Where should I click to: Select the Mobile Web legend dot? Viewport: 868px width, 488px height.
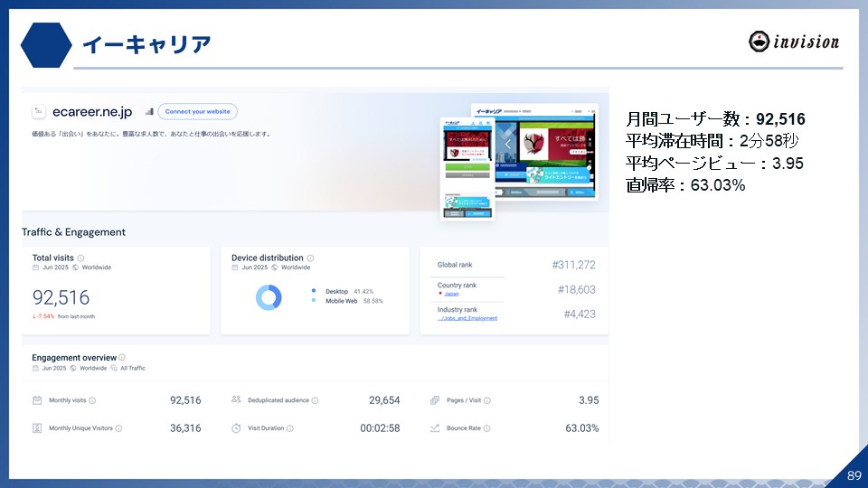314,300
